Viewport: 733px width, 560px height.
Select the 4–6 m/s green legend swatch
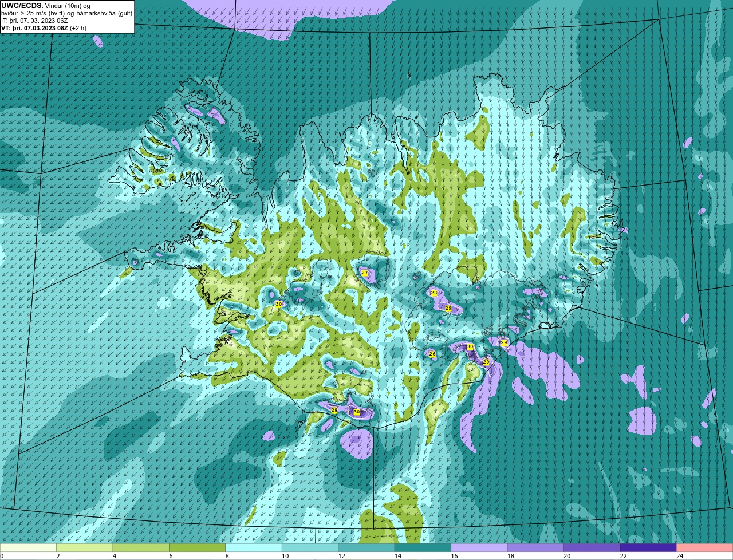141,548
